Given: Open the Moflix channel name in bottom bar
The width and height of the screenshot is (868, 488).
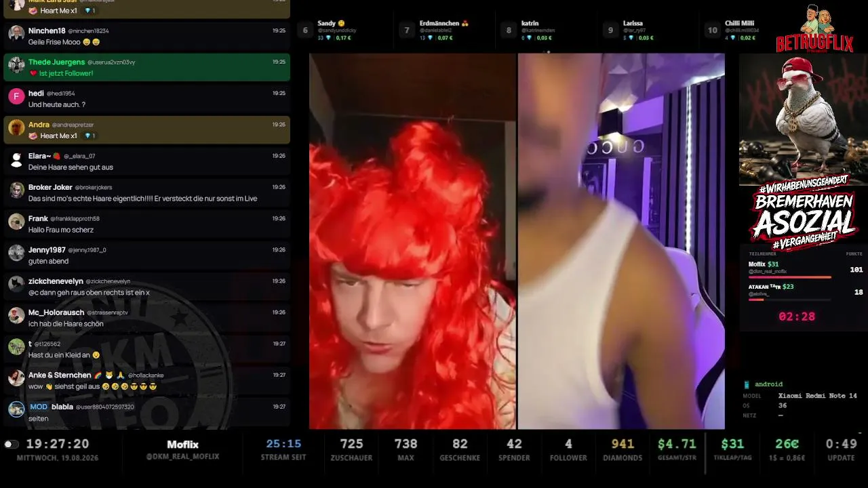Looking at the screenshot, I should [182, 445].
